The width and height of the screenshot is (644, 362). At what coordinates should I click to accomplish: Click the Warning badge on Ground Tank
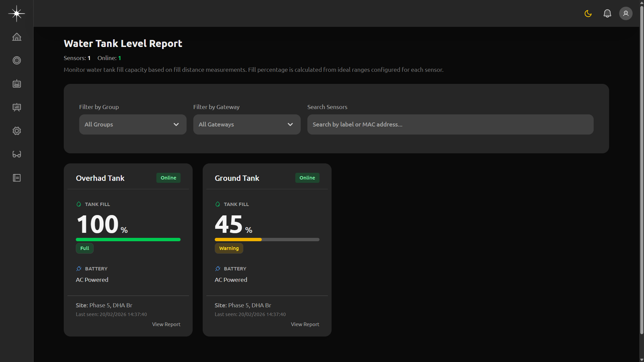229,248
